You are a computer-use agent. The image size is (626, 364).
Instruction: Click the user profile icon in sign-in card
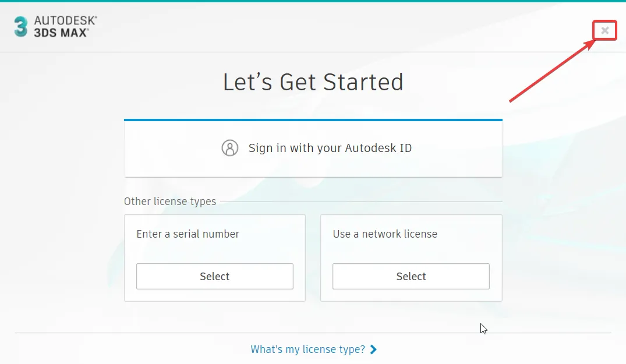point(230,148)
